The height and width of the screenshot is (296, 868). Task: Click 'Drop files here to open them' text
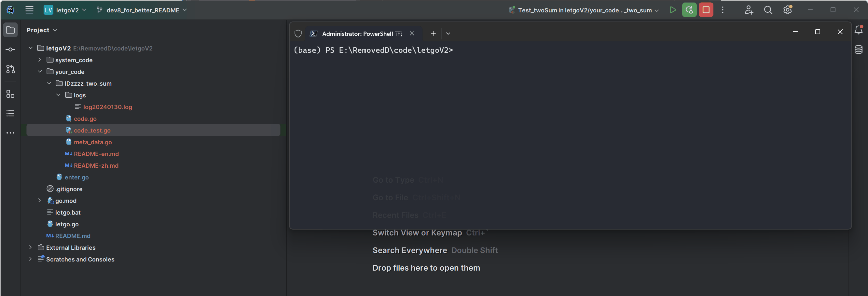click(x=426, y=268)
